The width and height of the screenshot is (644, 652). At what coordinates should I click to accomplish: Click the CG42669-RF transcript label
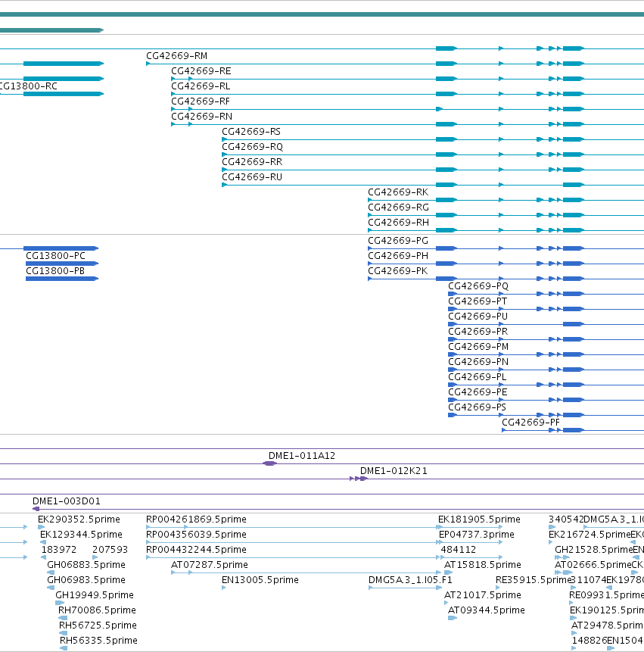click(201, 101)
